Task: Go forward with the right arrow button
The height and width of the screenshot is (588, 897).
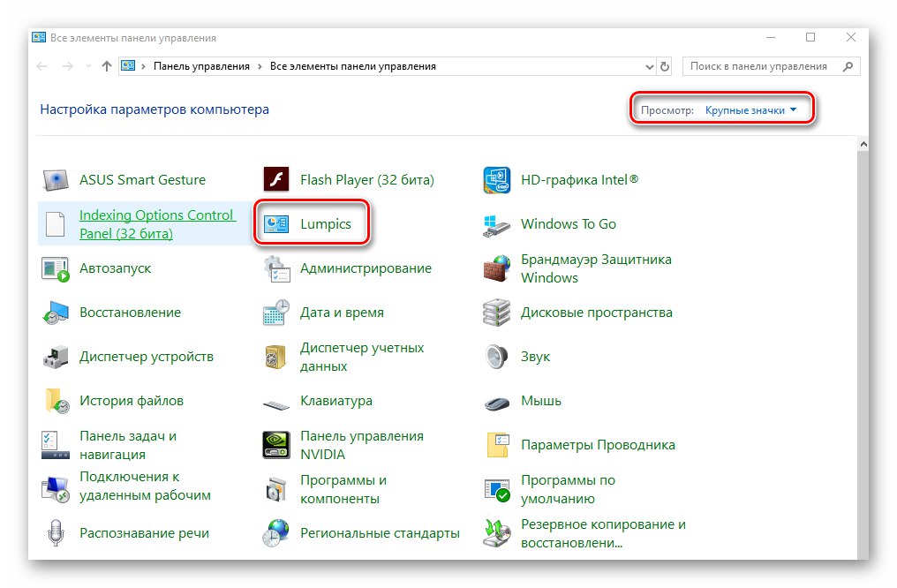Action: pyautogui.click(x=67, y=66)
